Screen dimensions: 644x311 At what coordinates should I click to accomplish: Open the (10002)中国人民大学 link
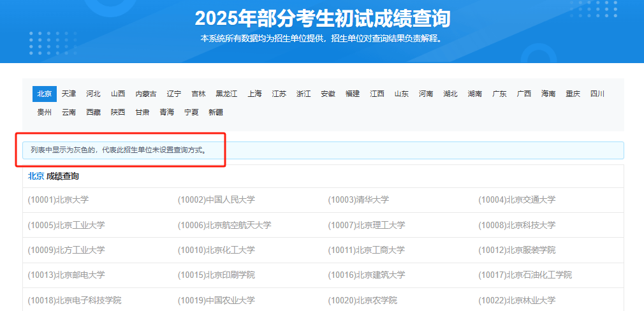(x=216, y=200)
